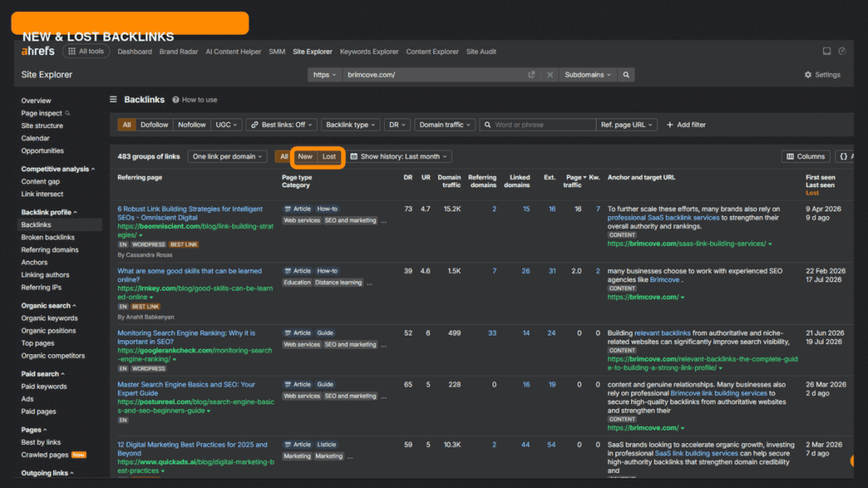Screen dimensions: 868x488
Task: Click the search magnifier button
Action: click(626, 75)
